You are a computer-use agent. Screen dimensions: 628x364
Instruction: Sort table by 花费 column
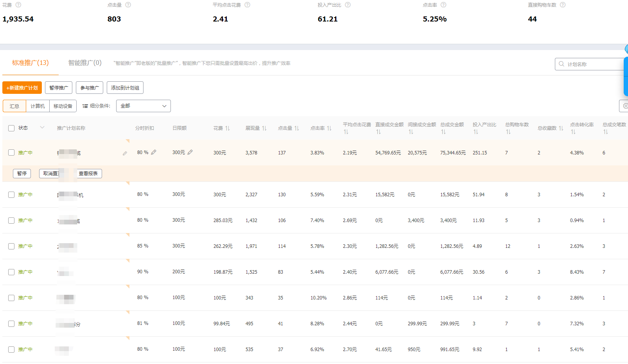228,128
